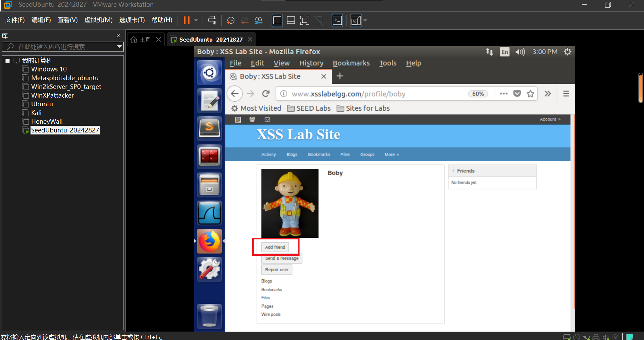
Task: Expand the Account dropdown on Elgg
Action: coord(550,119)
